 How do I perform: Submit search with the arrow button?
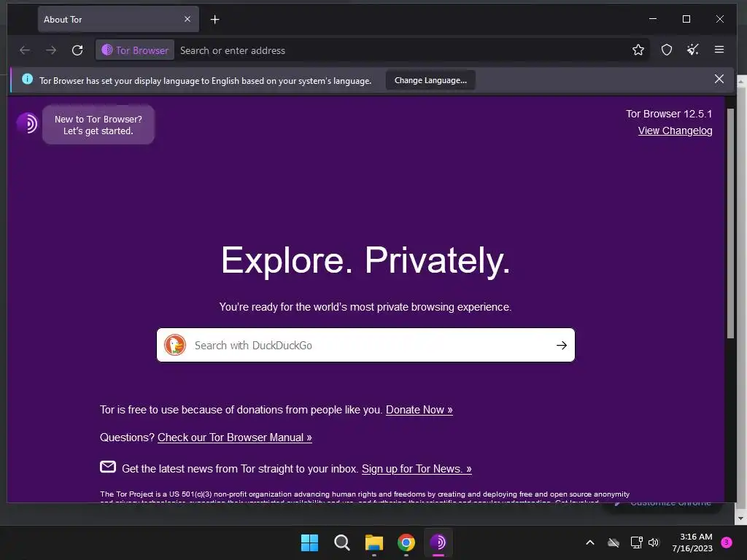(562, 345)
